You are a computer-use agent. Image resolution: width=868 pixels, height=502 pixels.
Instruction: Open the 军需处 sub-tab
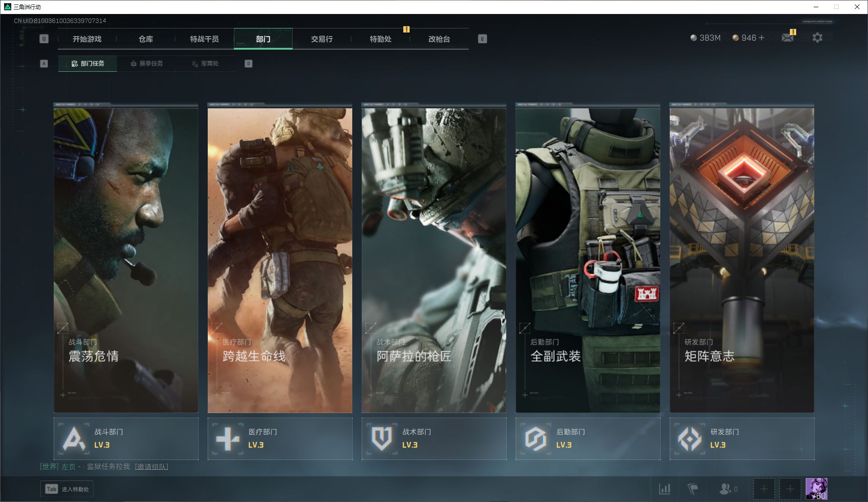(x=205, y=64)
